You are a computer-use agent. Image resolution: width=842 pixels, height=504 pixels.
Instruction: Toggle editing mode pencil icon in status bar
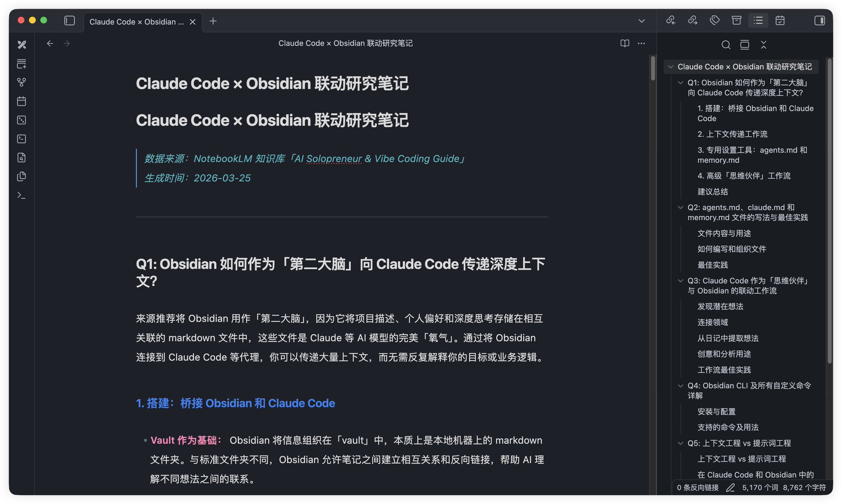[x=730, y=488]
